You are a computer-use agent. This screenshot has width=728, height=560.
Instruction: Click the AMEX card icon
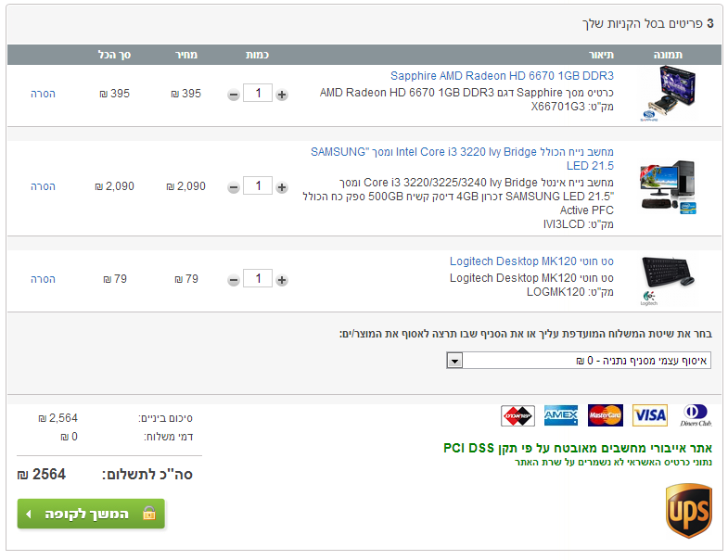tap(561, 415)
